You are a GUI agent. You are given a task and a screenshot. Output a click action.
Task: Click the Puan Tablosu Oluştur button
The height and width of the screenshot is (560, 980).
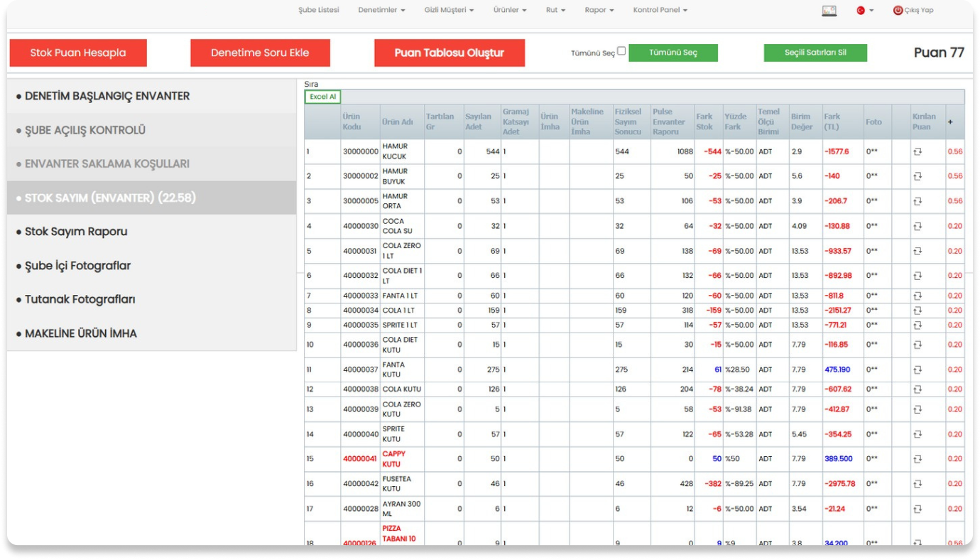(x=450, y=53)
